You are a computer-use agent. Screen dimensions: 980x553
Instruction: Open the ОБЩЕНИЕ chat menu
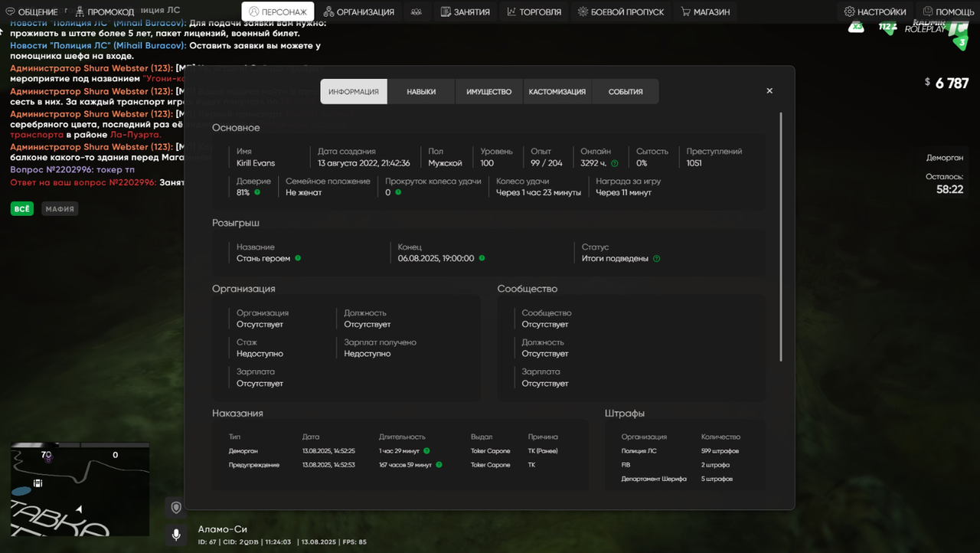coord(32,11)
